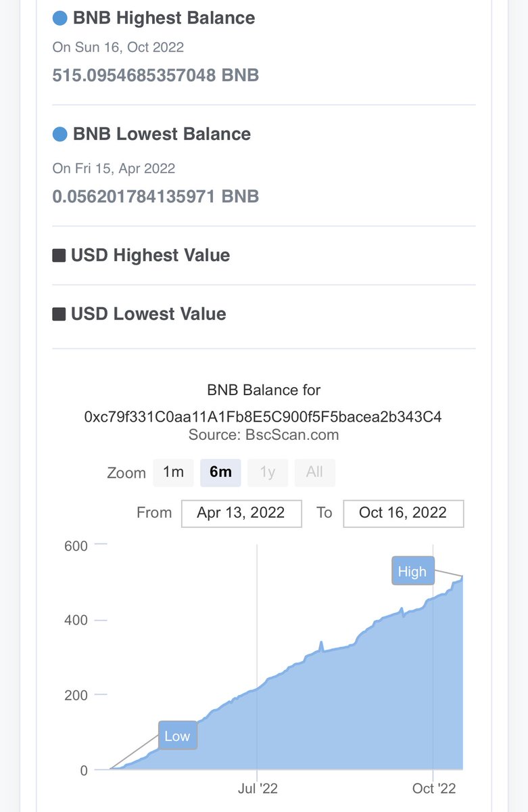Click the Low marker on the chart

click(178, 736)
